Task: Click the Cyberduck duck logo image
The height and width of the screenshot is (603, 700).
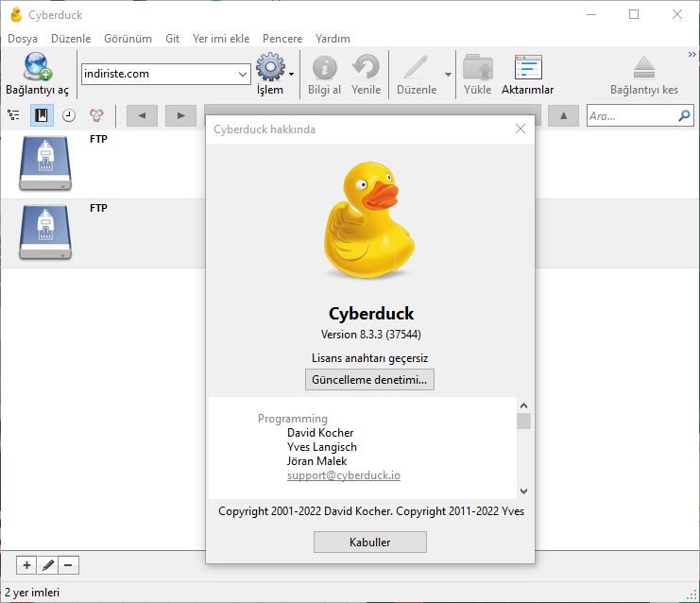Action: (369, 220)
